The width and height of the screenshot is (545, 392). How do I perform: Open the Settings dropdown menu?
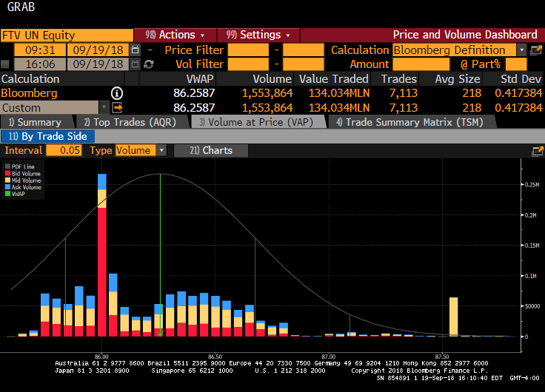(258, 35)
